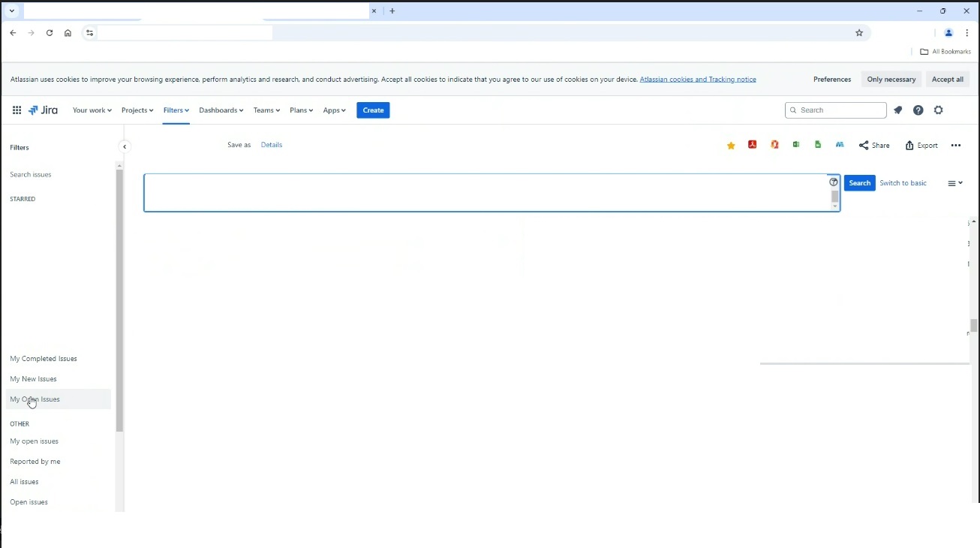Viewport: 980px width, 548px height.
Task: Switch to basic search mode
Action: coord(903,183)
